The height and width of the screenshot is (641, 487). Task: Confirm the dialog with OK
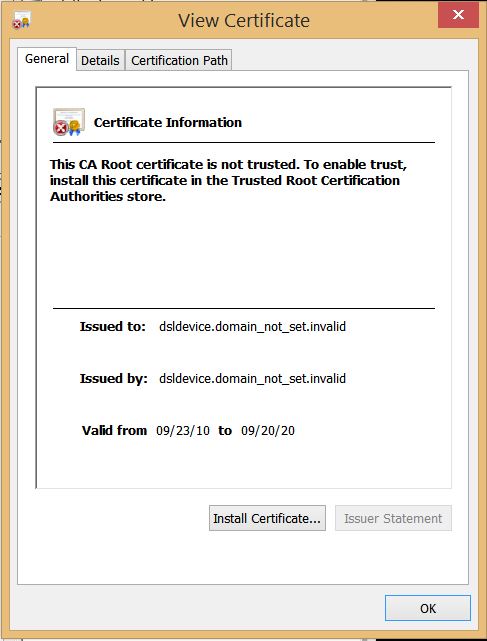point(428,608)
